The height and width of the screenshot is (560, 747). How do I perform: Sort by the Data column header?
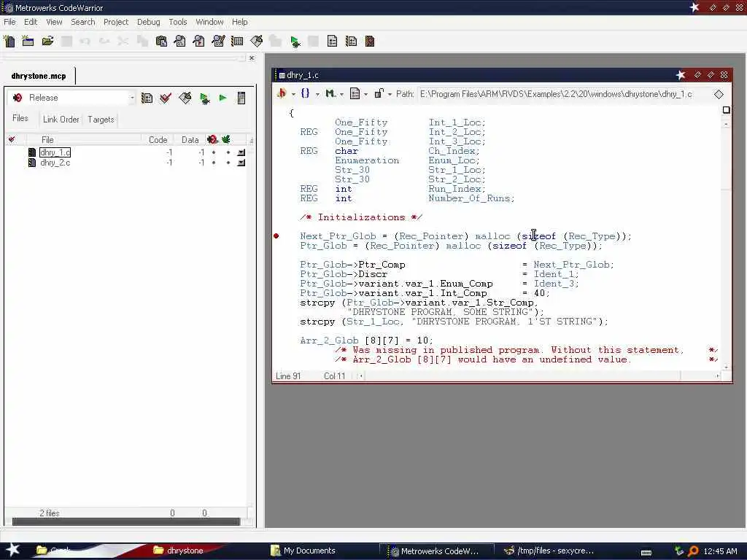(190, 139)
